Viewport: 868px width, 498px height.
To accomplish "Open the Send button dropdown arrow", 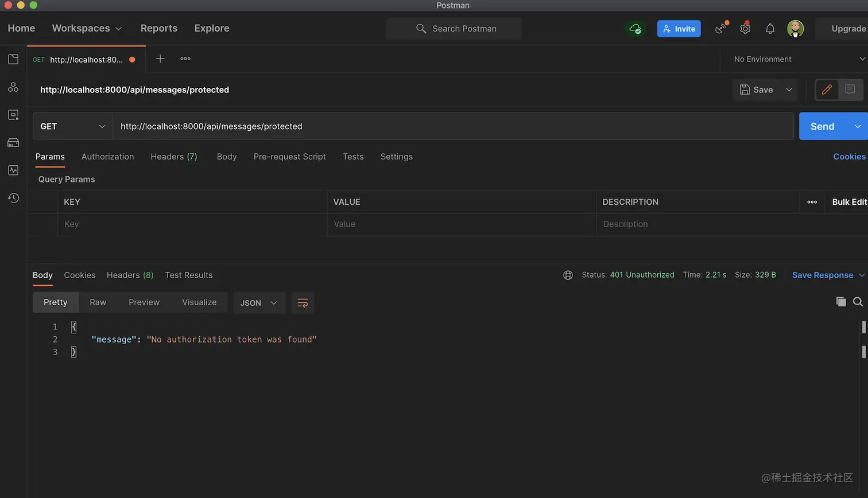I will (x=857, y=126).
